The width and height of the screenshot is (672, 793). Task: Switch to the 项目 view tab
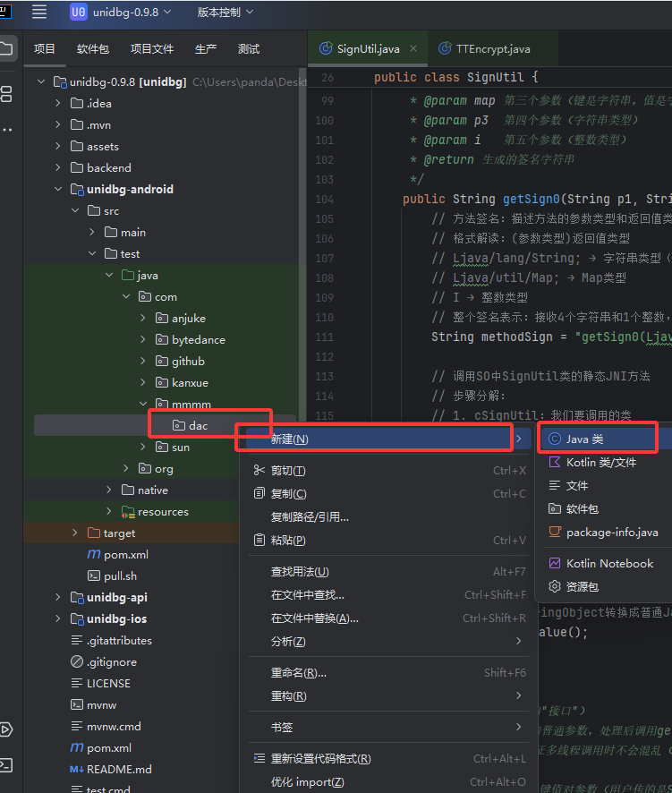tap(45, 49)
